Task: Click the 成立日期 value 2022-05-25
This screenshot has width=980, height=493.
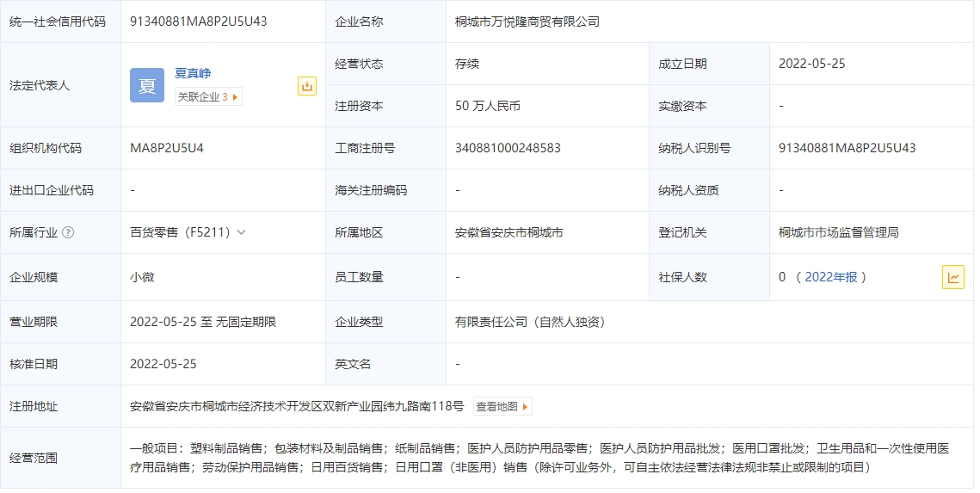Action: [x=812, y=64]
